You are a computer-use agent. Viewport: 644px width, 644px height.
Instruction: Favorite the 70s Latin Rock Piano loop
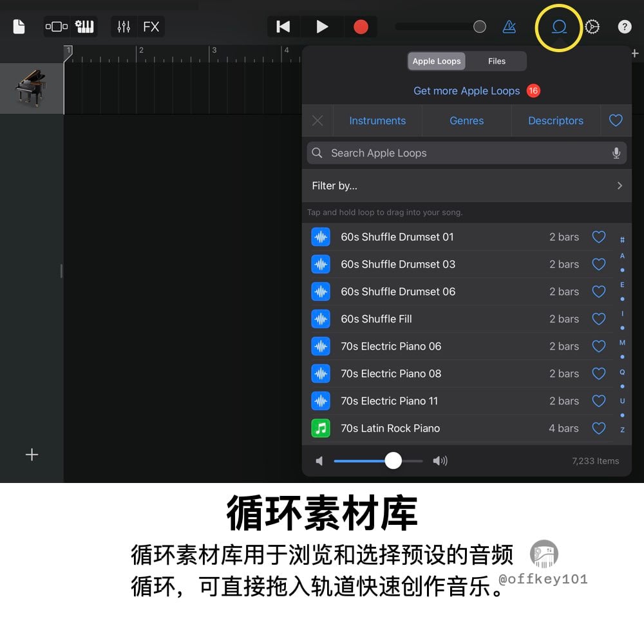coord(599,428)
